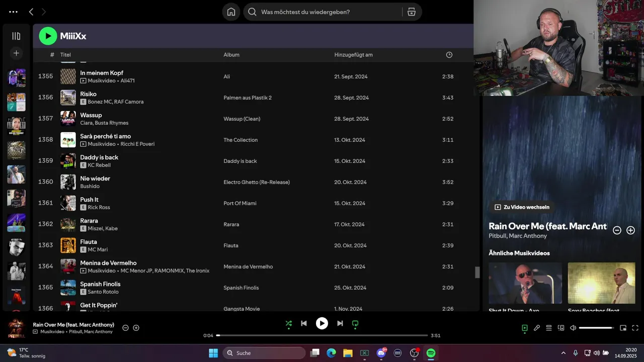Toggle repeat mode

click(x=355, y=323)
